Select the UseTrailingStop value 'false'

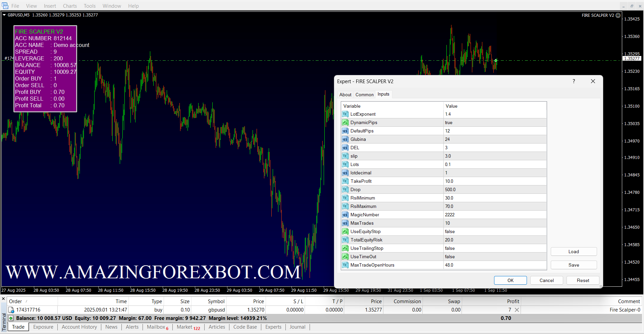coord(495,248)
